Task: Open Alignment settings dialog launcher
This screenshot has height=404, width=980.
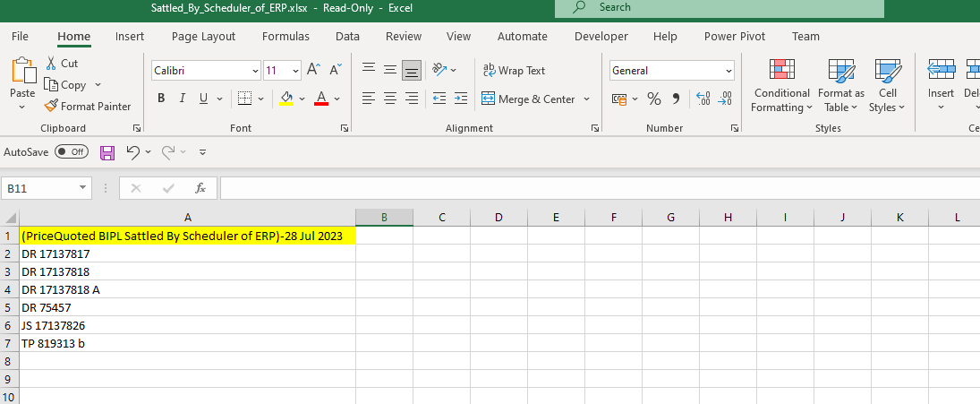Action: coord(595,128)
